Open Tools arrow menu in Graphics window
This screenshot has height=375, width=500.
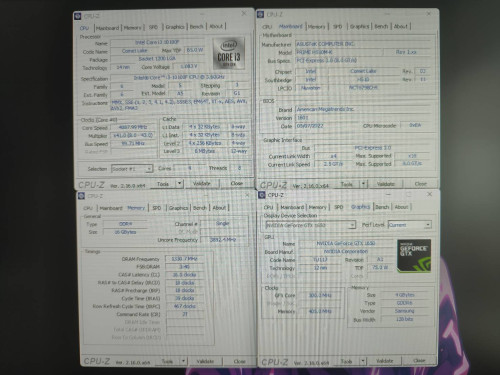click(x=363, y=361)
